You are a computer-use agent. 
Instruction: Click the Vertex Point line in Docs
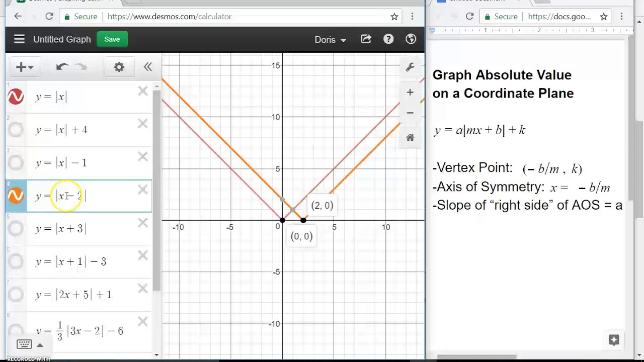(507, 168)
